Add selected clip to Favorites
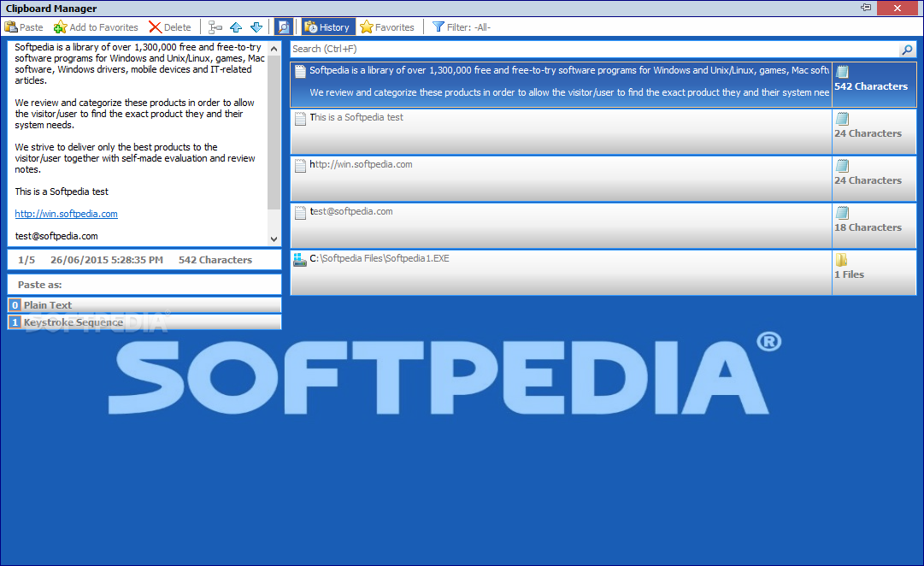 [96, 27]
